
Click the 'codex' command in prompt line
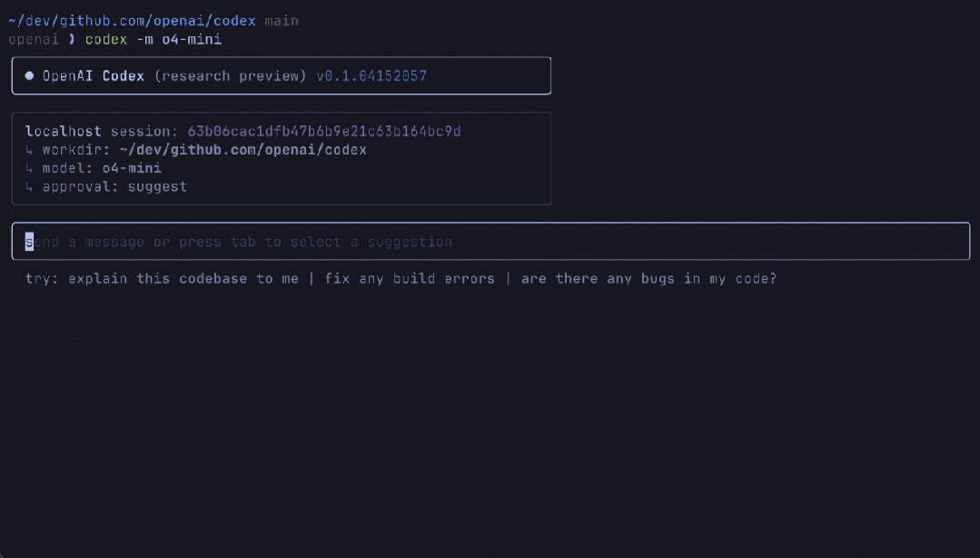point(106,39)
